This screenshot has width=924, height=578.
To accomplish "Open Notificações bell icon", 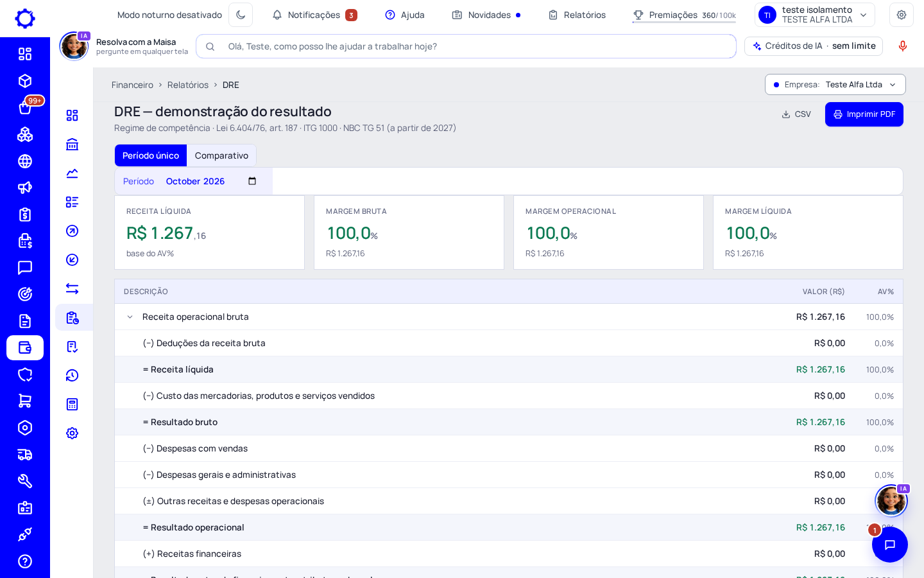I will click(277, 15).
